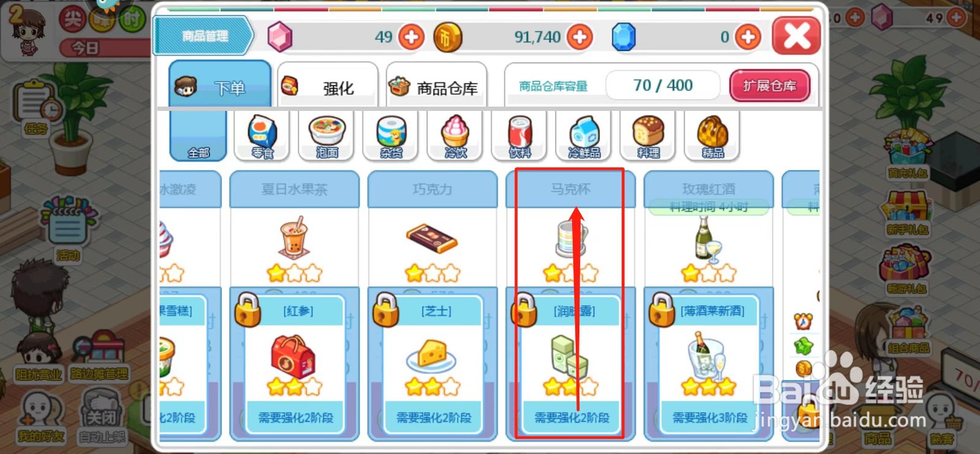Choose the 全部 all-items category
The width and height of the screenshot is (980, 454).
[198, 136]
